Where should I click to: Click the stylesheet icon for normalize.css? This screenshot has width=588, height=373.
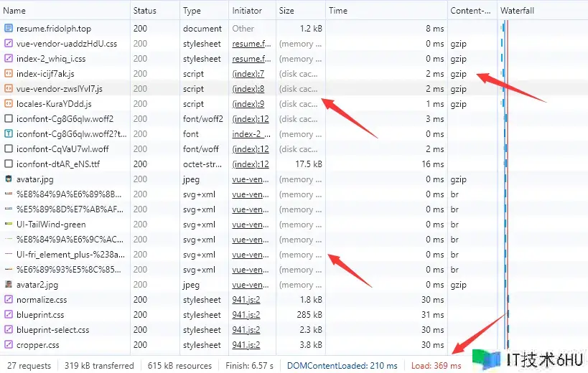point(9,300)
